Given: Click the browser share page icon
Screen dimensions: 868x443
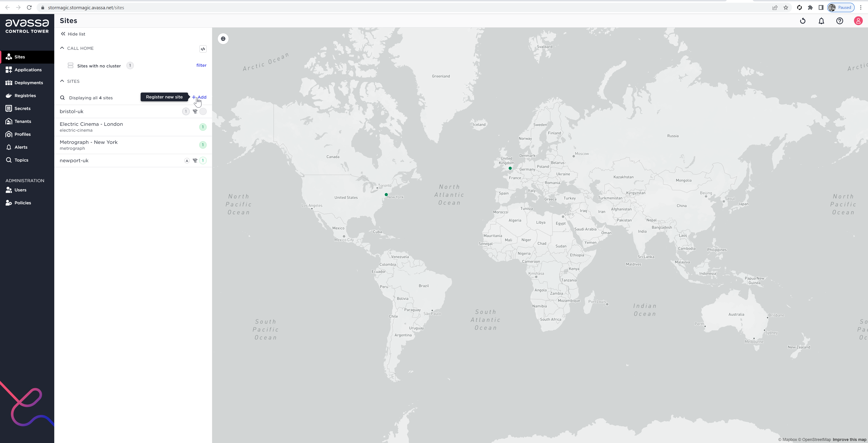Looking at the screenshot, I should pyautogui.click(x=775, y=7).
